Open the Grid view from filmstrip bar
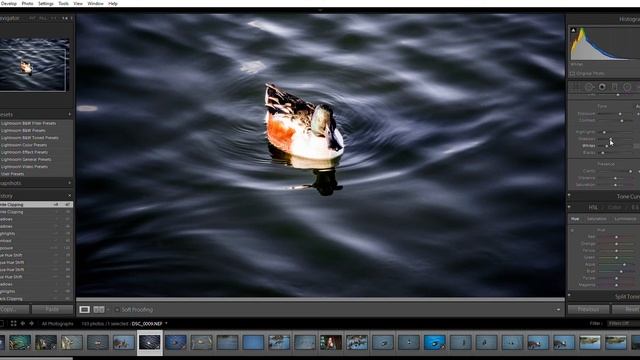 (13, 323)
